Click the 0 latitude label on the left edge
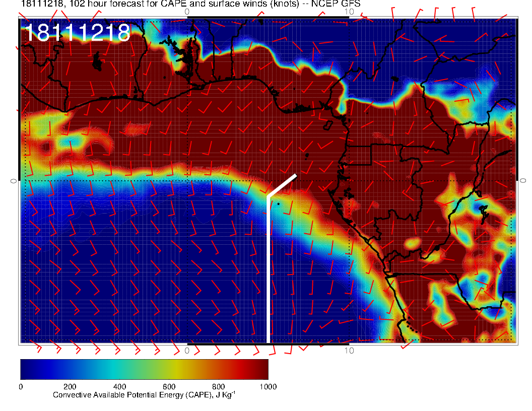532x411 pixels. [x=13, y=180]
